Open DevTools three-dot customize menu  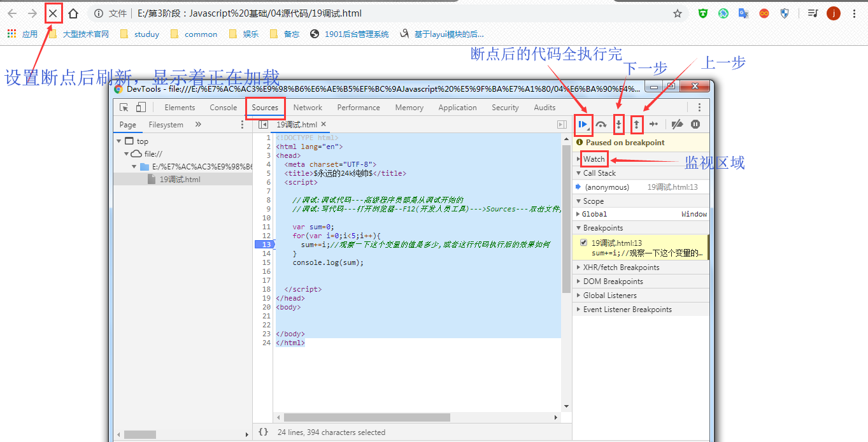699,108
